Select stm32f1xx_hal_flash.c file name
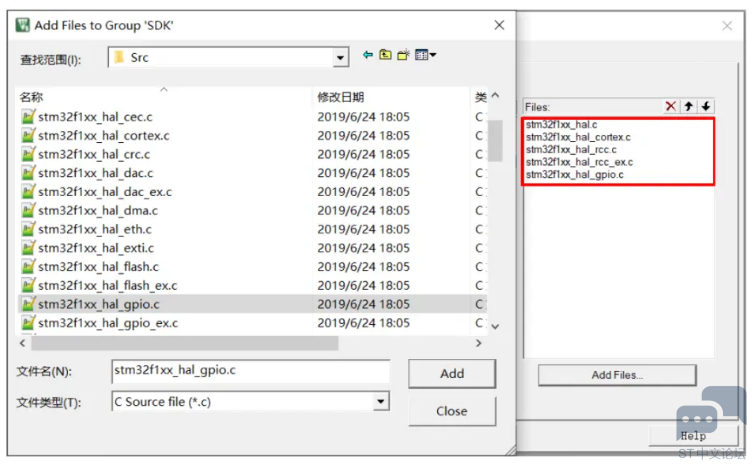This screenshot has width=755, height=469. click(98, 267)
